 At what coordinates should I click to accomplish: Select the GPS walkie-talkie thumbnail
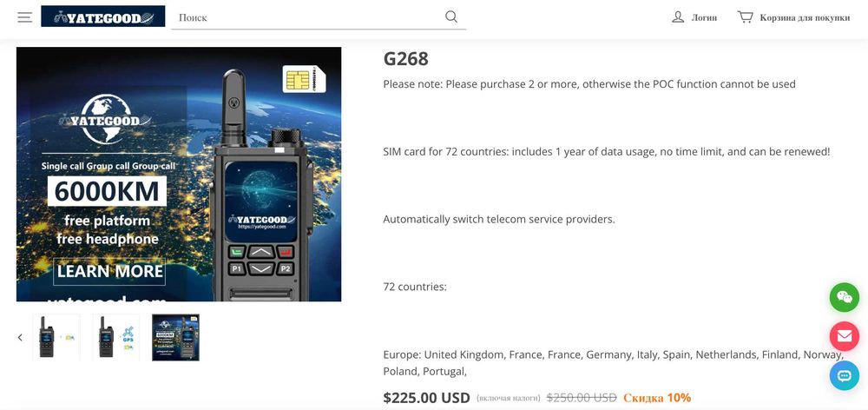[115, 337]
